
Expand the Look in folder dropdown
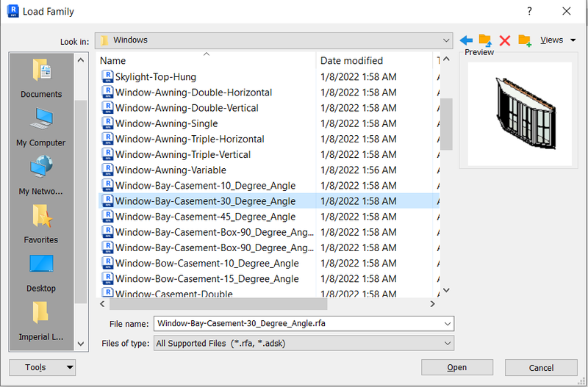coord(446,40)
